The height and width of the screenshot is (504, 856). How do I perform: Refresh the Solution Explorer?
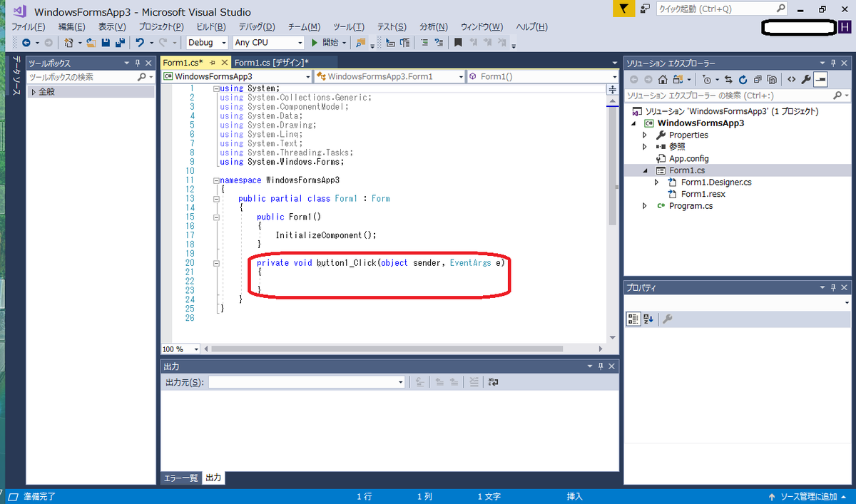coord(743,79)
